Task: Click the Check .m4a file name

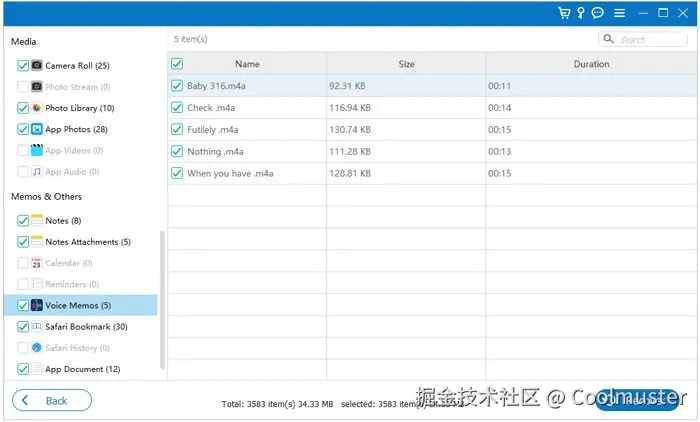Action: (211, 108)
